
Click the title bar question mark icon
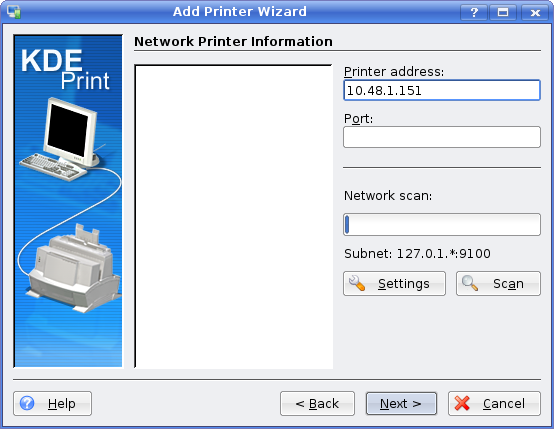tap(474, 13)
